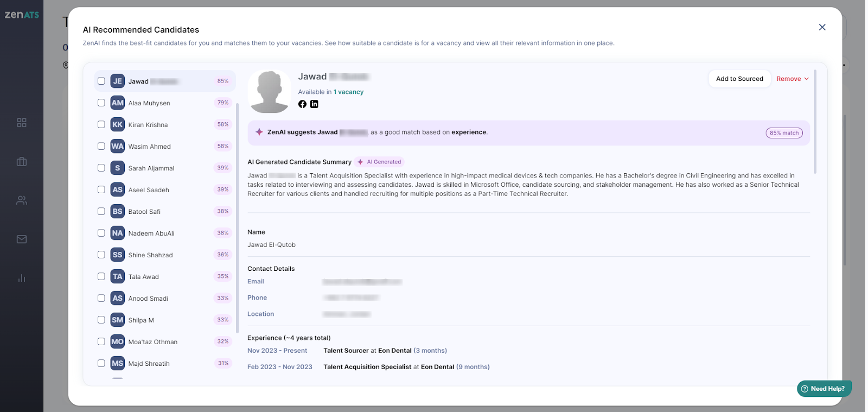
Task: Click the 85% match badge
Action: pos(784,133)
